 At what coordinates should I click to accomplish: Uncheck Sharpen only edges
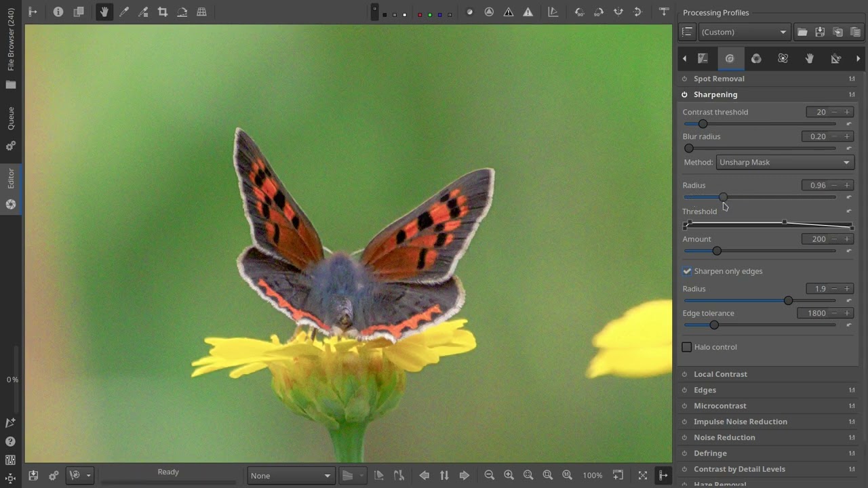(x=687, y=271)
